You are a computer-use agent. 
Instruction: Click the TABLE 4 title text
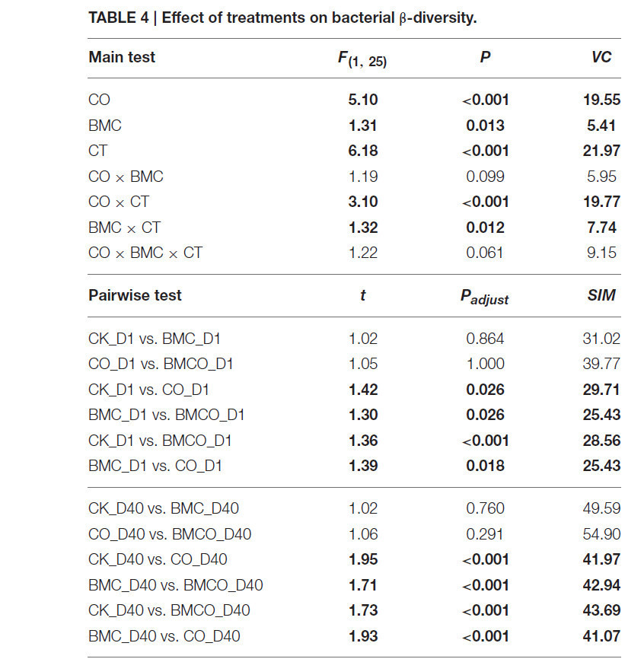point(282,18)
